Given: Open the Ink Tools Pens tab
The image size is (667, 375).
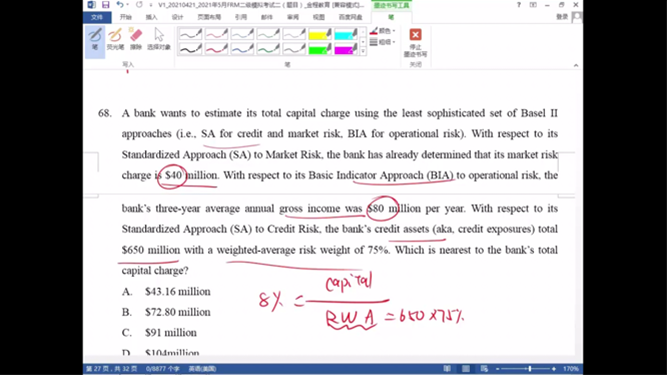Looking at the screenshot, I should pos(391,17).
